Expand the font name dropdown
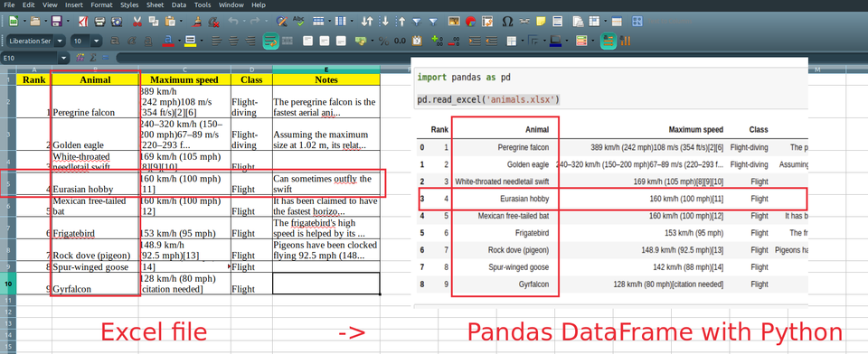 tap(60, 41)
